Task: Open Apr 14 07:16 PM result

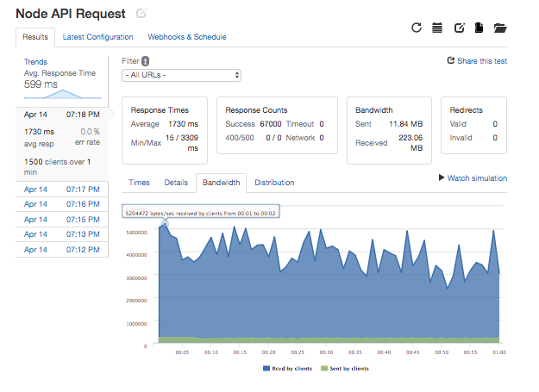Action: [62, 204]
